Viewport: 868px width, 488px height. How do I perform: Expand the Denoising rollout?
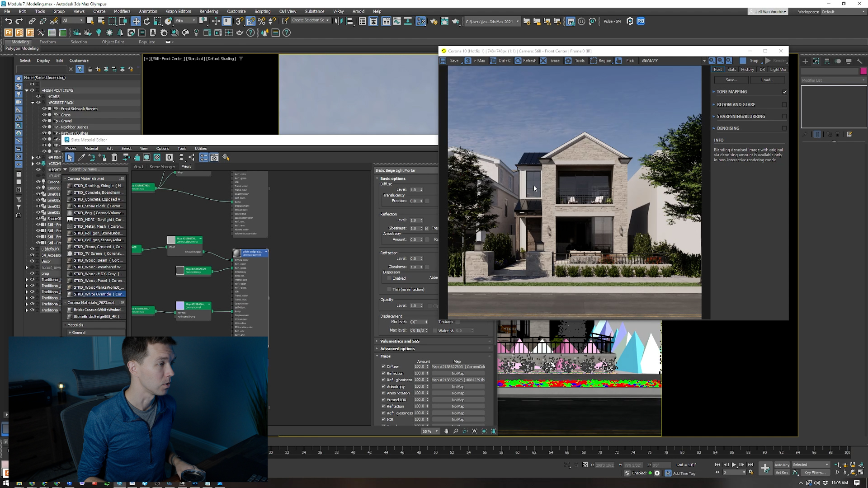(x=728, y=128)
